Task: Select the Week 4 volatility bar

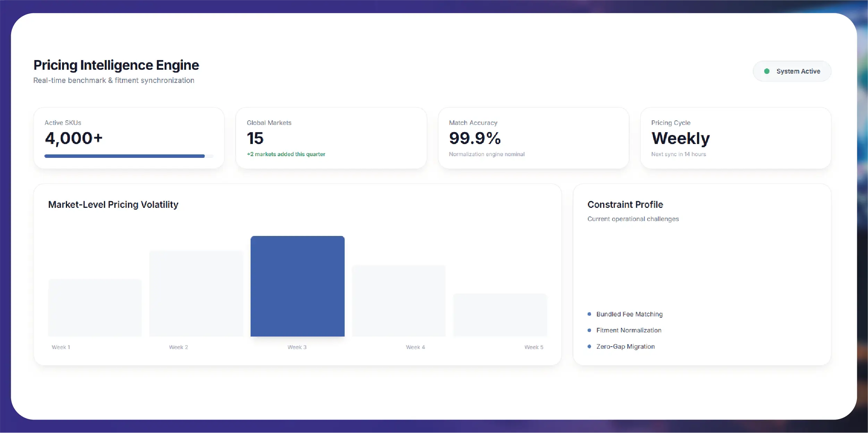Action: point(399,301)
